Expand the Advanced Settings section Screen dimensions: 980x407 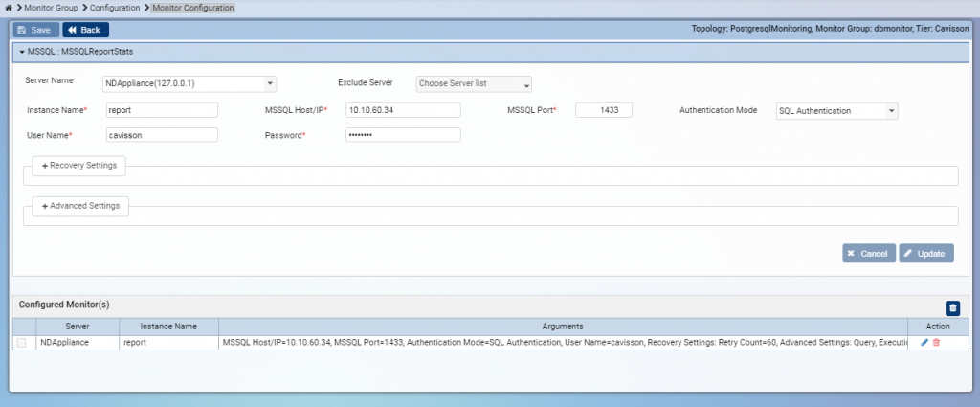click(x=80, y=206)
